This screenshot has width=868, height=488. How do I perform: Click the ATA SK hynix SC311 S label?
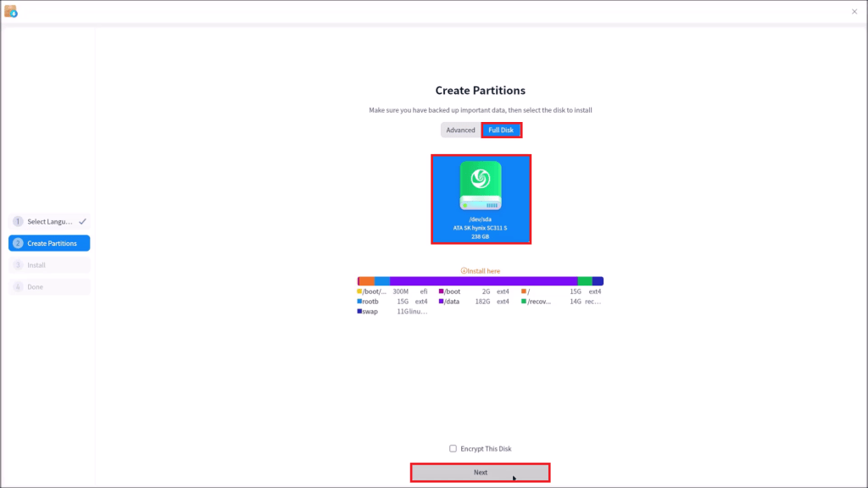tap(480, 228)
